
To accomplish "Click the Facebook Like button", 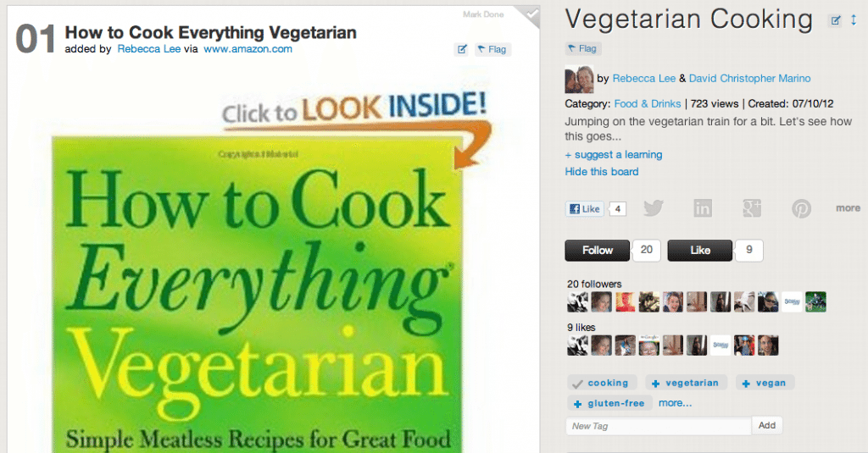I will click(x=585, y=208).
